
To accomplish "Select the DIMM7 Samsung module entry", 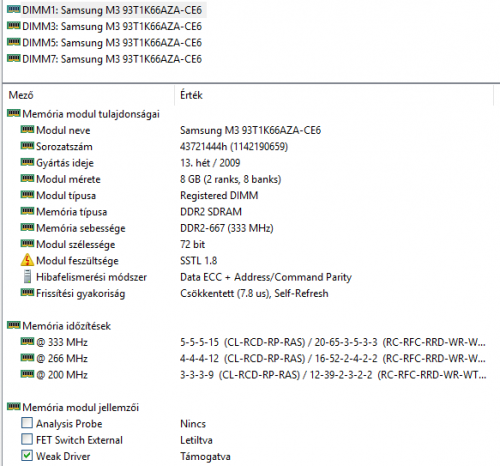I will coord(112,59).
